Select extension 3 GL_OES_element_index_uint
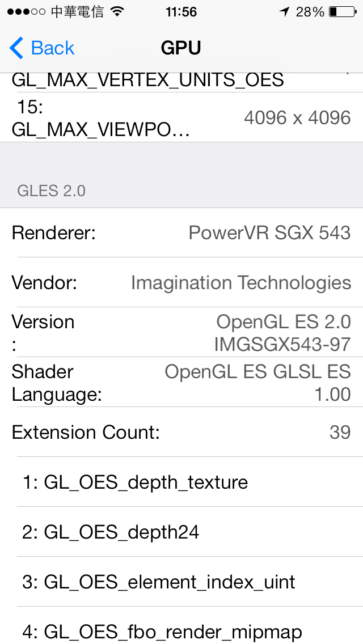 181,582
